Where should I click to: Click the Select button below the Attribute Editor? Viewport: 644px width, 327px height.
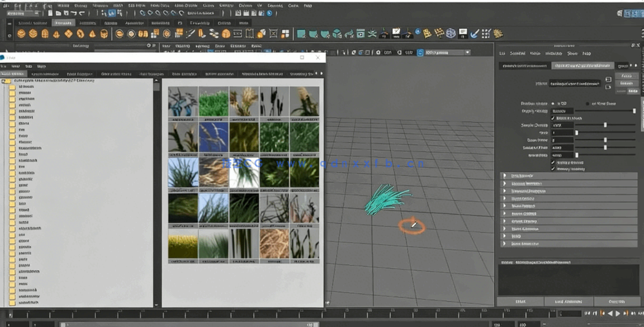[521, 302]
